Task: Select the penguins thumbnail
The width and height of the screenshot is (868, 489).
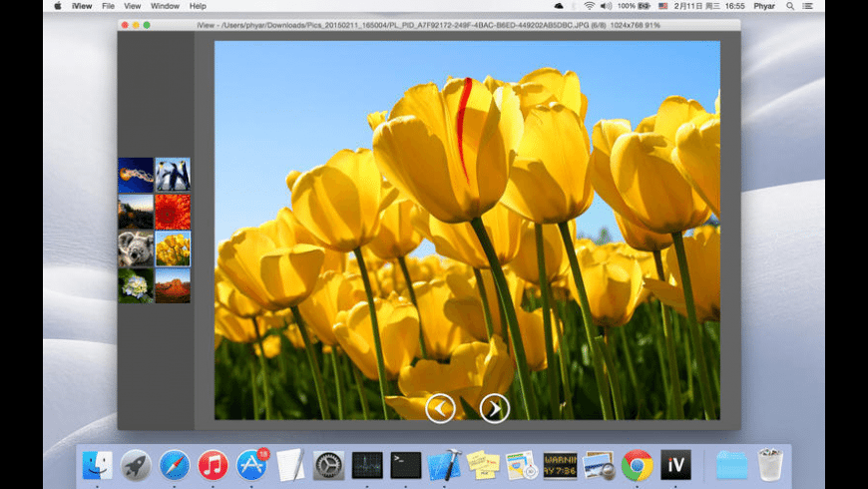Action: pos(173,175)
